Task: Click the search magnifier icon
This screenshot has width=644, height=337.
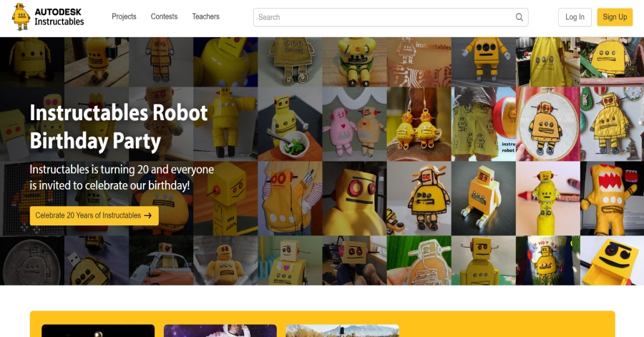Action: pyautogui.click(x=519, y=17)
